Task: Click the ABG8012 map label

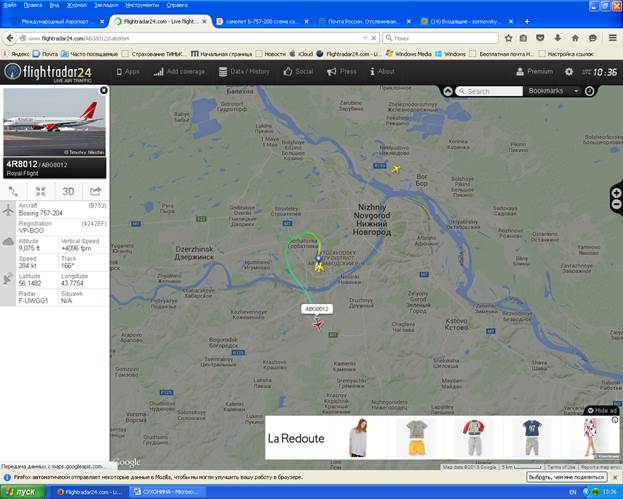Action: click(x=317, y=309)
